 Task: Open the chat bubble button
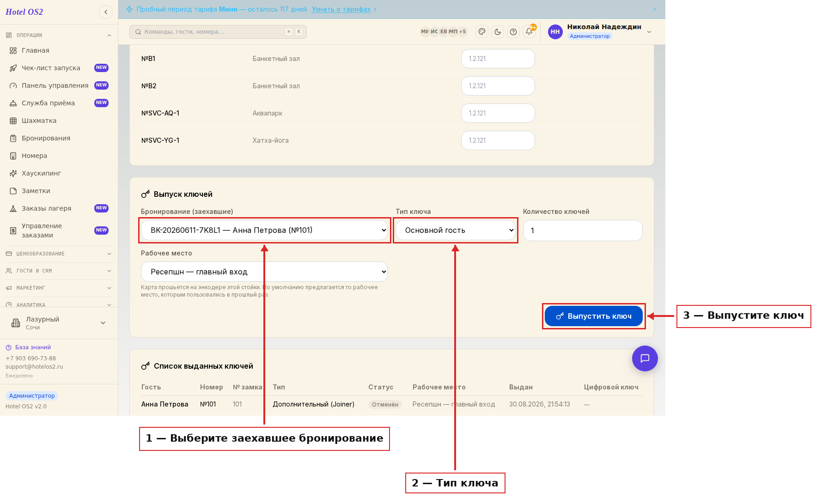[645, 358]
